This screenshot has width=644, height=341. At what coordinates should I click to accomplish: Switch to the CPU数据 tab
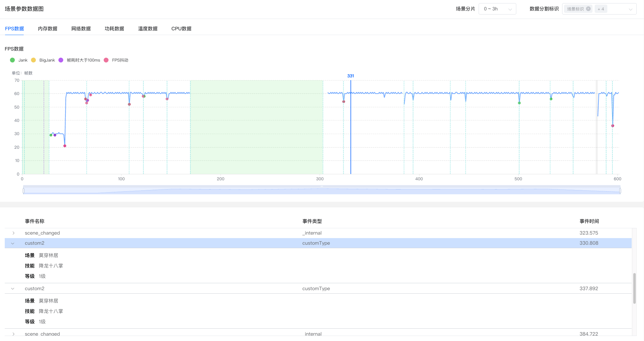[x=181, y=28]
